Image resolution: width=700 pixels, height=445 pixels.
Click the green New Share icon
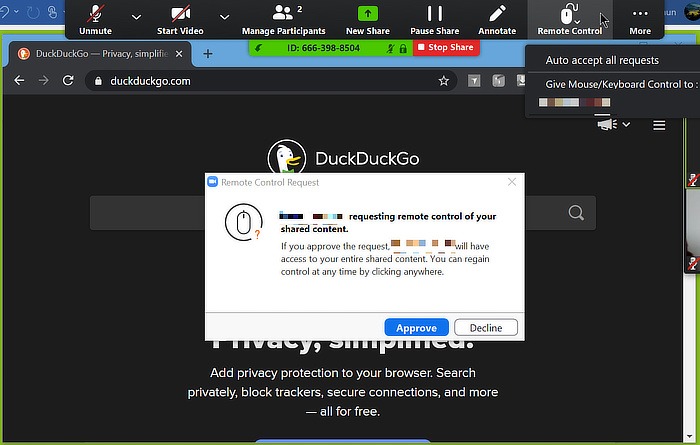368,13
